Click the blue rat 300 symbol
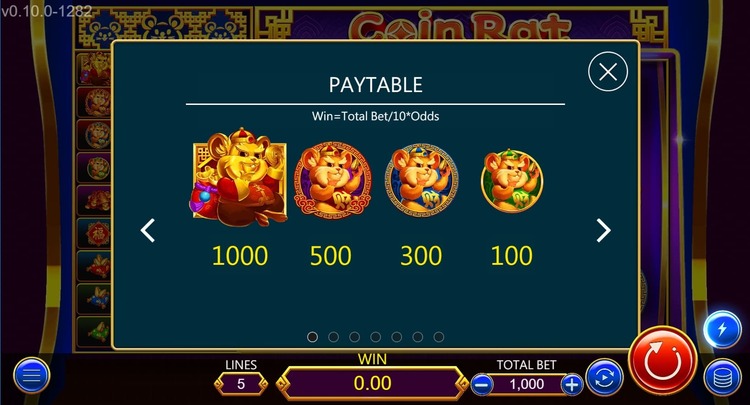Image resolution: width=750 pixels, height=405 pixels. click(x=421, y=180)
